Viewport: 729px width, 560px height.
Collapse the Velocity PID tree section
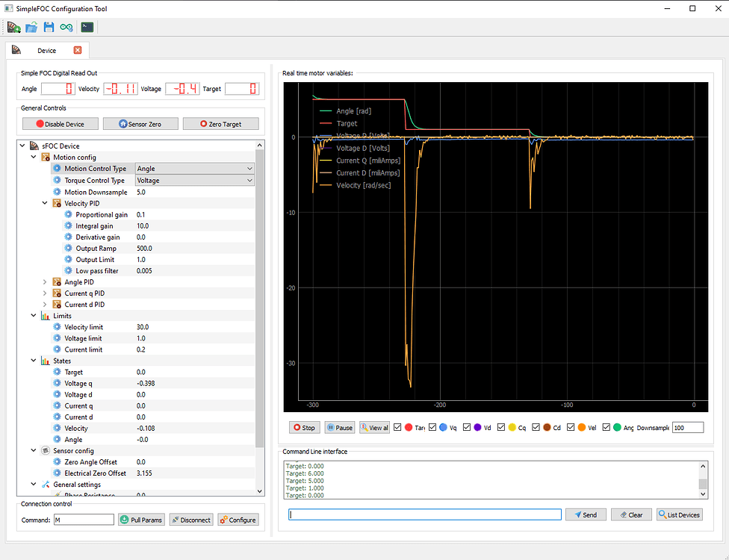pos(43,202)
